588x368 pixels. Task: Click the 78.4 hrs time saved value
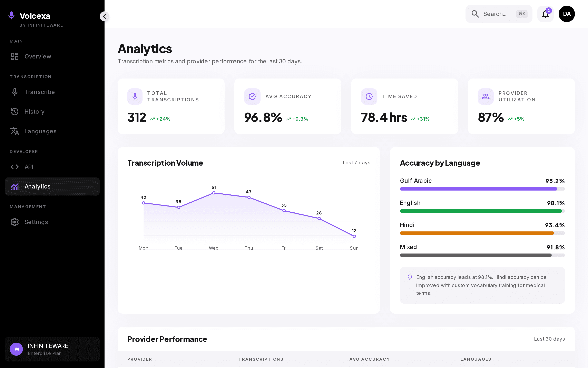click(384, 118)
